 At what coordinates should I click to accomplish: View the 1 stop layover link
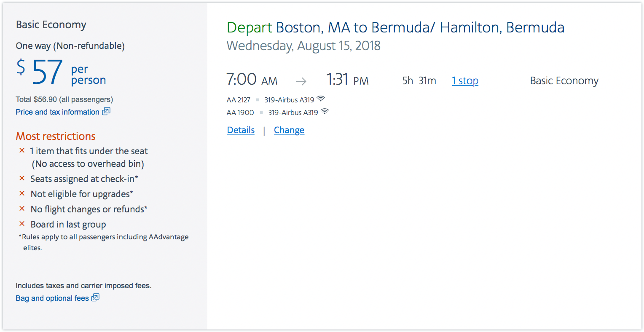coord(465,81)
